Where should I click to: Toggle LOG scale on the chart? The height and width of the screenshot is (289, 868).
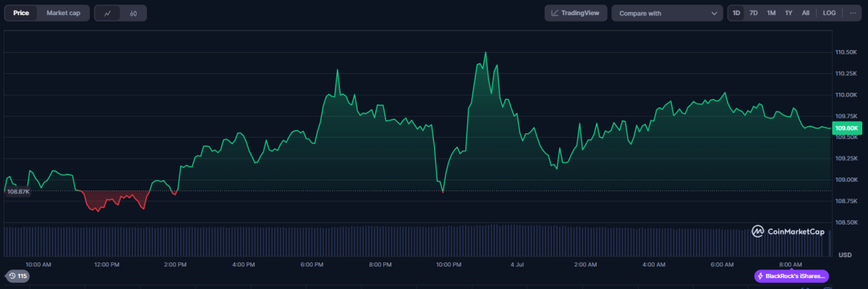(x=829, y=13)
